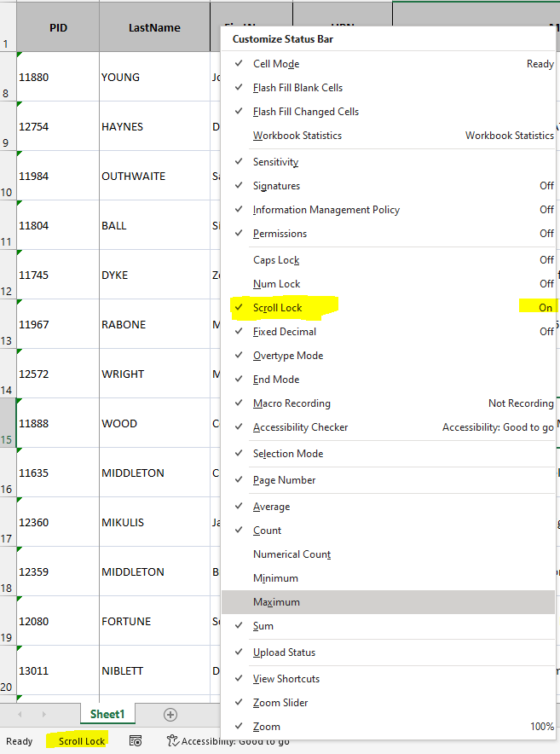This screenshot has height=754, width=560.
Task: Toggle Sum in status bar menu
Action: pos(389,626)
